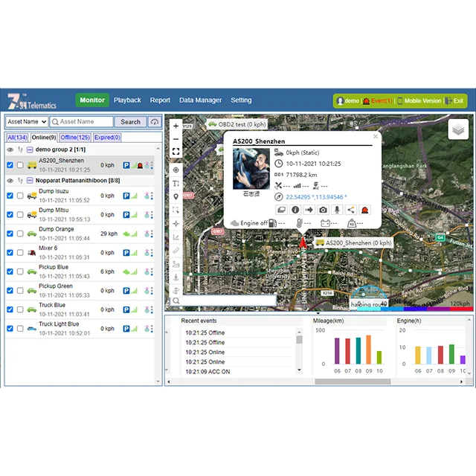Select the rectangle area selection tool
Image resolution: width=476 pixels, height=476 pixels.
pyautogui.click(x=176, y=210)
